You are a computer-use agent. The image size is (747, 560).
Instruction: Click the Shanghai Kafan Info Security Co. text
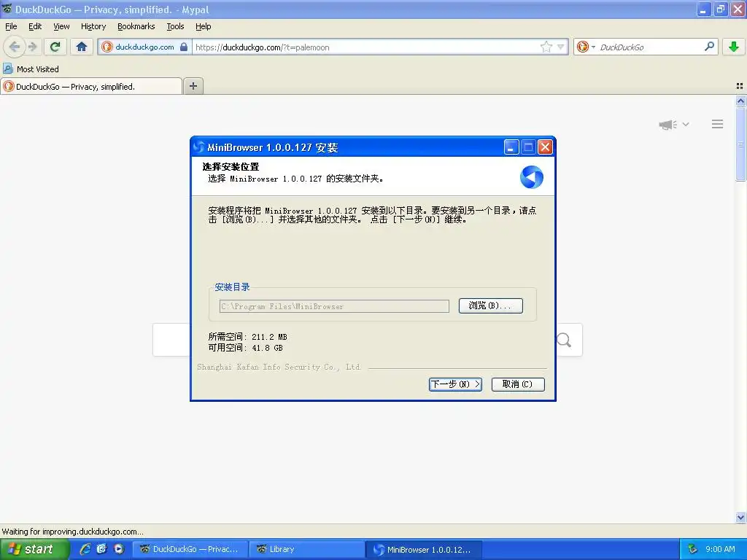[279, 367]
